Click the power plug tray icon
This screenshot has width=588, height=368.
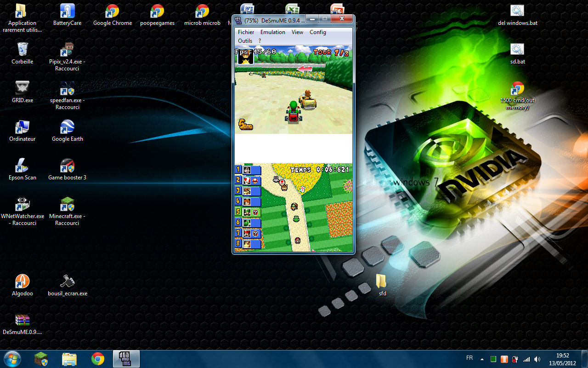coord(515,359)
